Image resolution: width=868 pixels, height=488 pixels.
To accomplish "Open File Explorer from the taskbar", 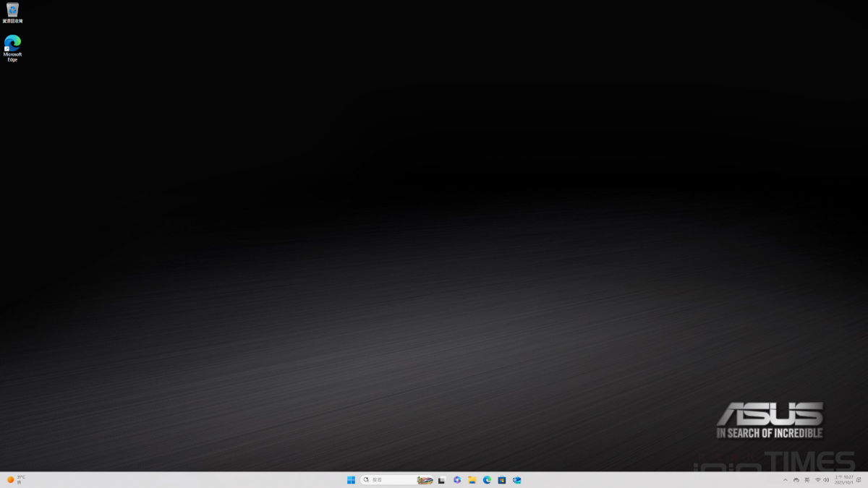I will [x=472, y=480].
